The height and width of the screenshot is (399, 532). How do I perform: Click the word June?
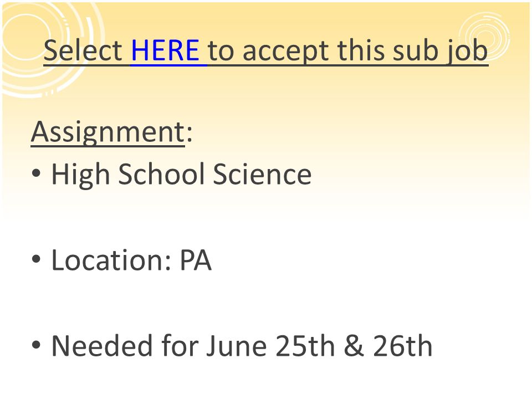click(x=237, y=346)
